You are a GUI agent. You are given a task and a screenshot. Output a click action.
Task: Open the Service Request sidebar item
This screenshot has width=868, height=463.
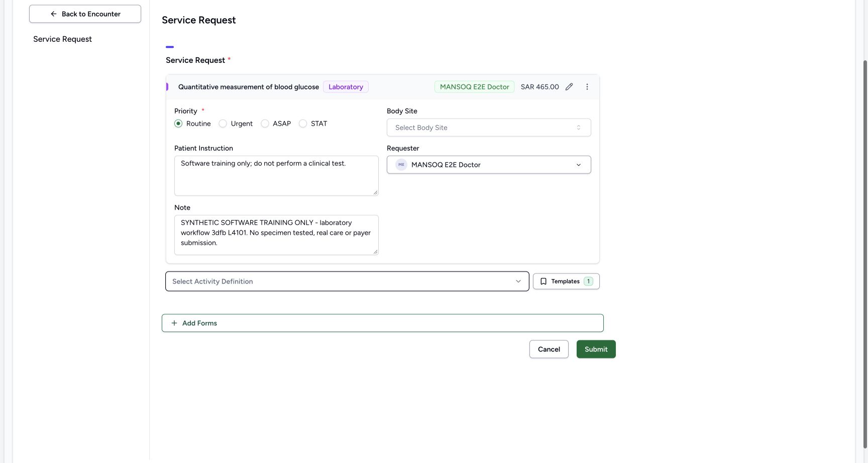[63, 39]
